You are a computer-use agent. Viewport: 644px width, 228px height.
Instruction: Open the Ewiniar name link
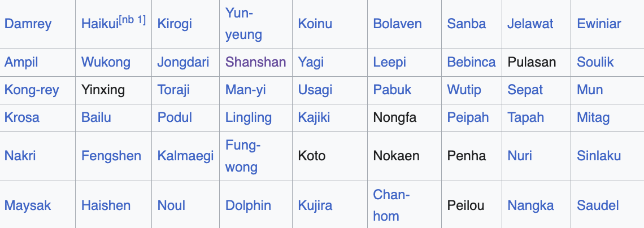(599, 24)
